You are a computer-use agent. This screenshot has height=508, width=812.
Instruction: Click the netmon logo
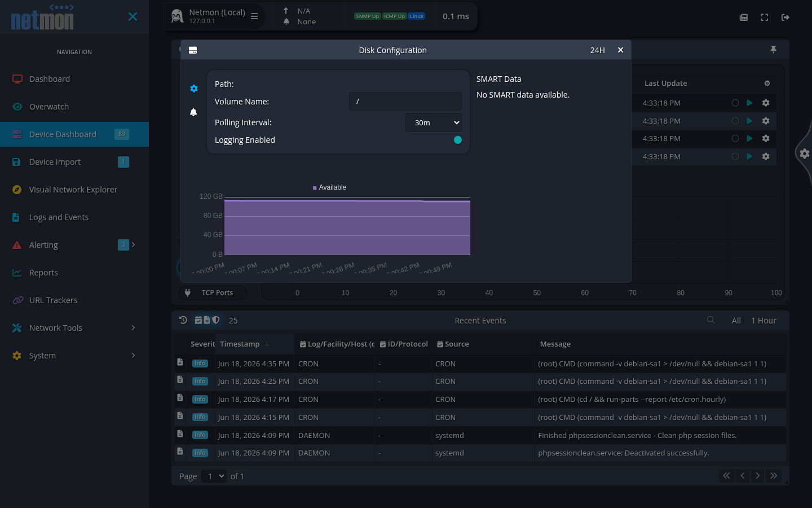[x=42, y=17]
